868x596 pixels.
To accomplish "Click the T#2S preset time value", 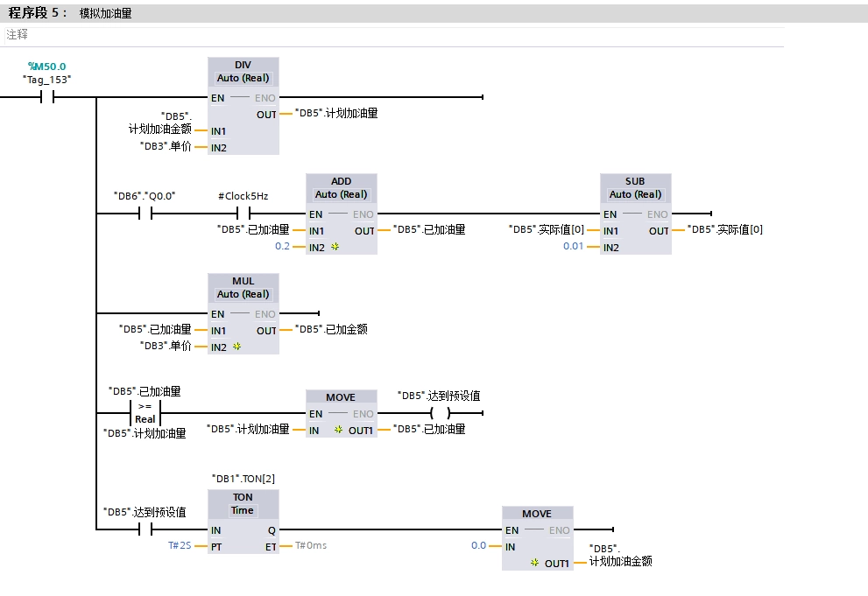I will point(180,545).
